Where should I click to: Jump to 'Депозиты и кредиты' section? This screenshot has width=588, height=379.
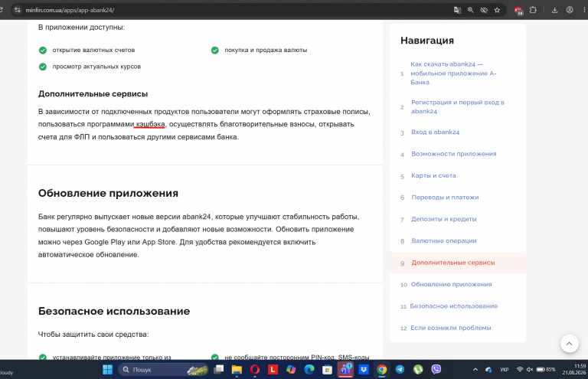pyautogui.click(x=443, y=219)
